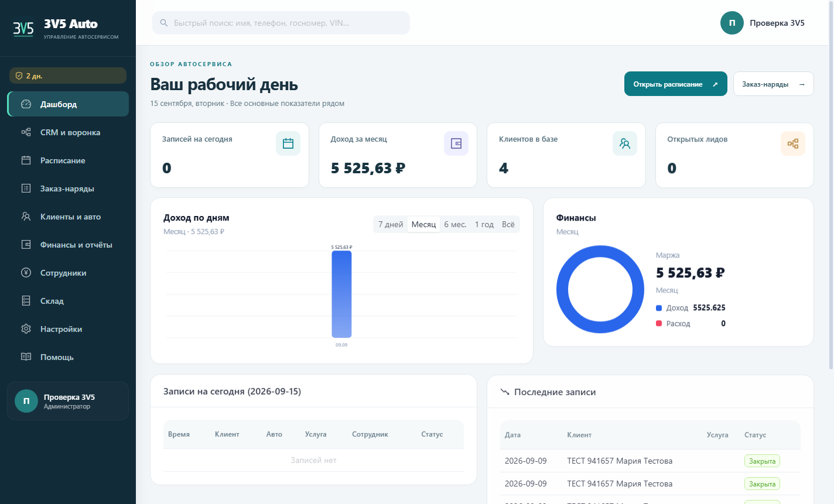Click the trend icon beside Последние записи
This screenshot has width=834, height=504.
coord(505,392)
